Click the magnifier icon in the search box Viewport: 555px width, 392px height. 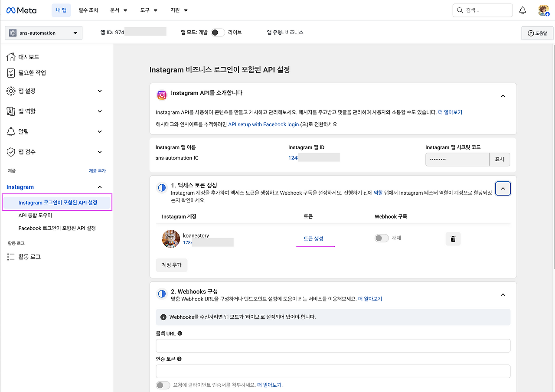click(x=460, y=10)
